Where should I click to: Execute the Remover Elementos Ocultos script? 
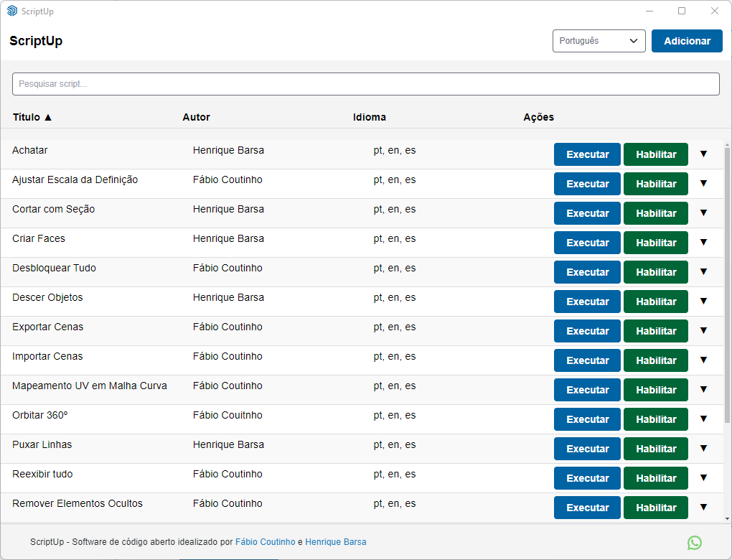click(x=587, y=508)
